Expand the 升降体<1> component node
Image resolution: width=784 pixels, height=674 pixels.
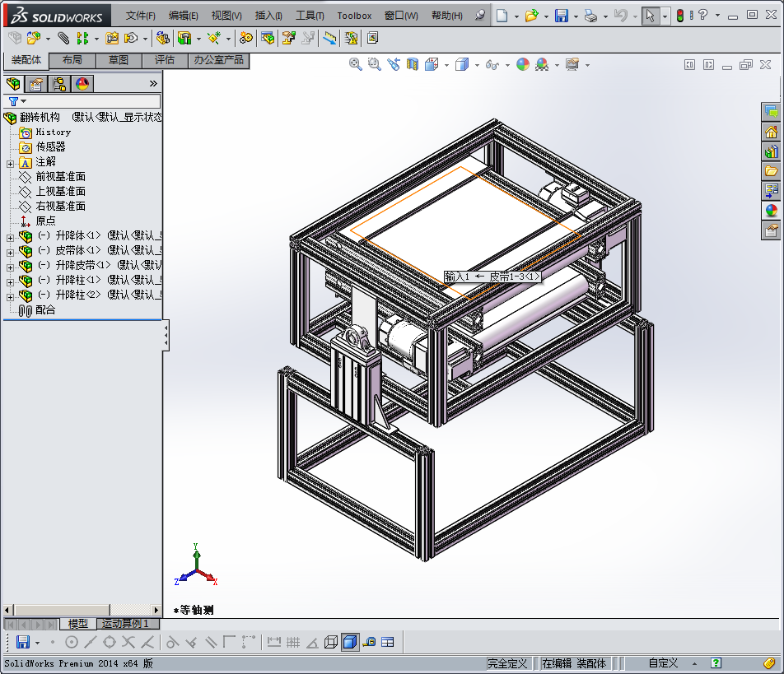tap(10, 238)
